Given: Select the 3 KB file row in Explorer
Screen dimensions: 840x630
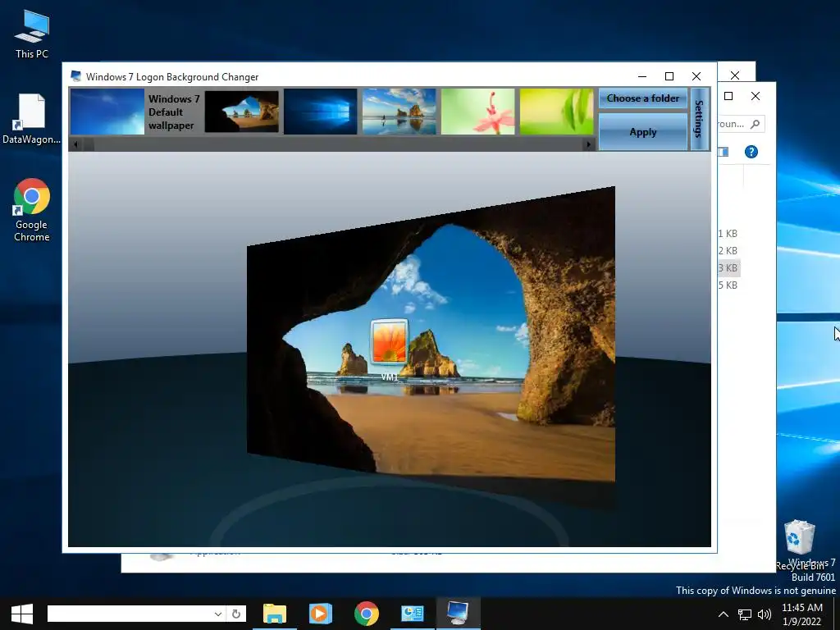Looking at the screenshot, I should coord(728,268).
